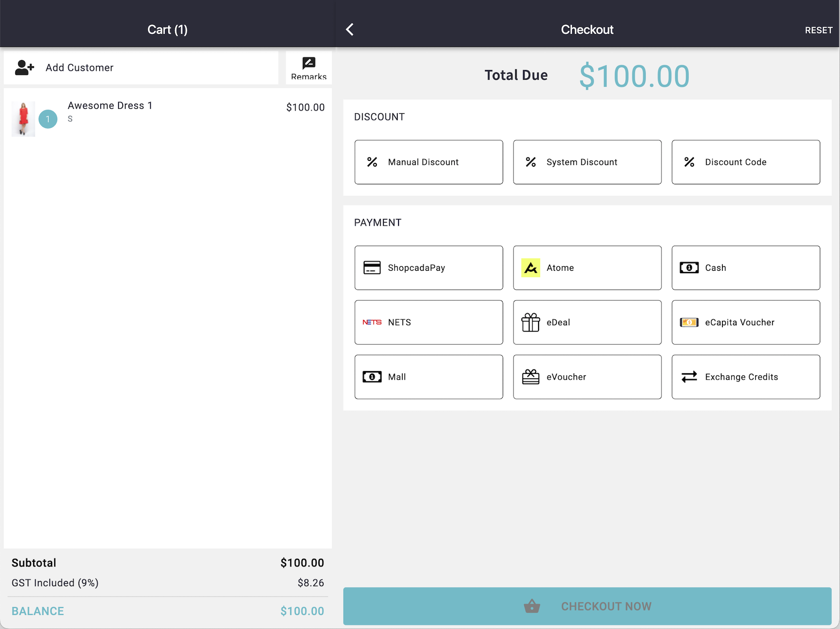
Task: Click the back arrow in Checkout header
Action: pos(349,29)
